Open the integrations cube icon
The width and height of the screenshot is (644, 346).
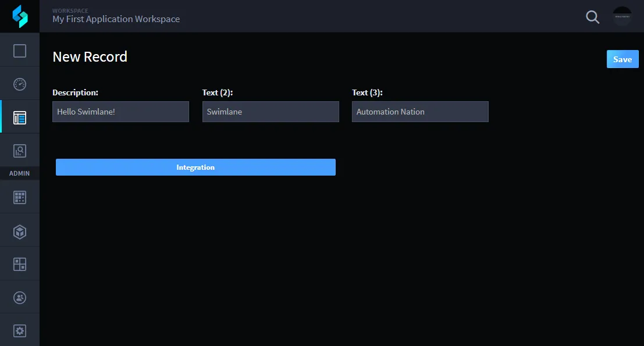point(20,232)
